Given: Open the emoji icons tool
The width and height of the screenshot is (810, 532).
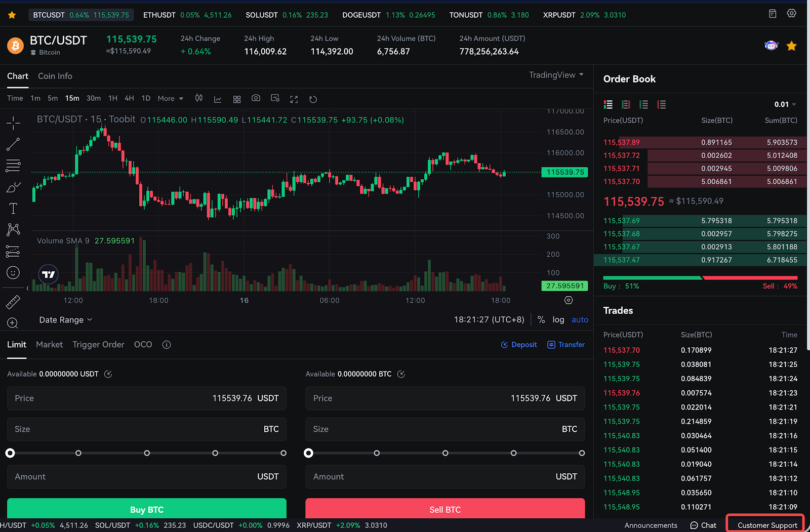Looking at the screenshot, I should (13, 272).
